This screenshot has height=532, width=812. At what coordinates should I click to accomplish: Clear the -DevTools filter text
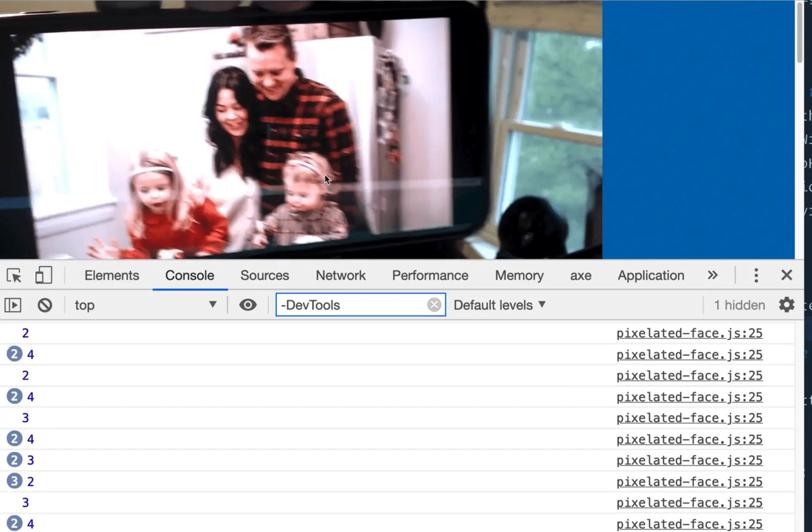click(434, 305)
